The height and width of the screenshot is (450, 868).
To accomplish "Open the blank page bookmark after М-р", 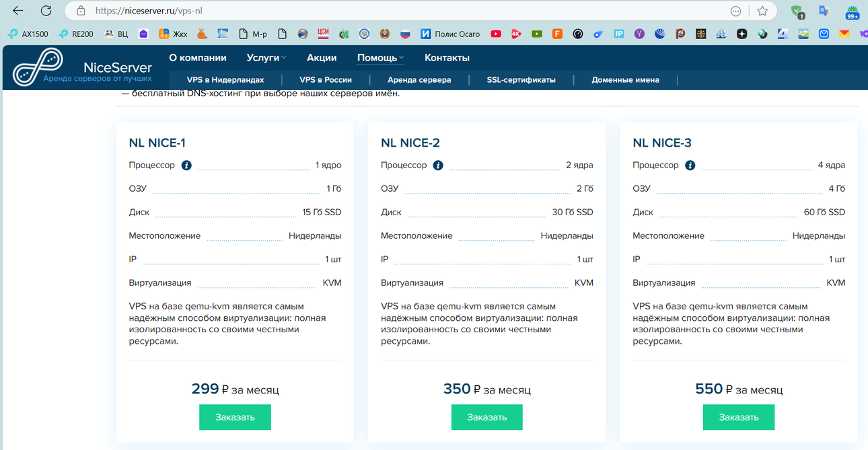I will [x=282, y=34].
